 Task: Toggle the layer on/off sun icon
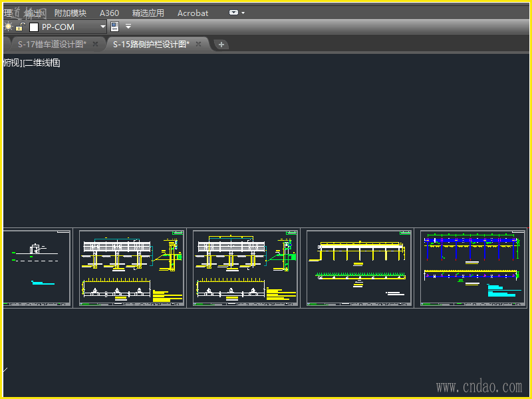click(9, 27)
